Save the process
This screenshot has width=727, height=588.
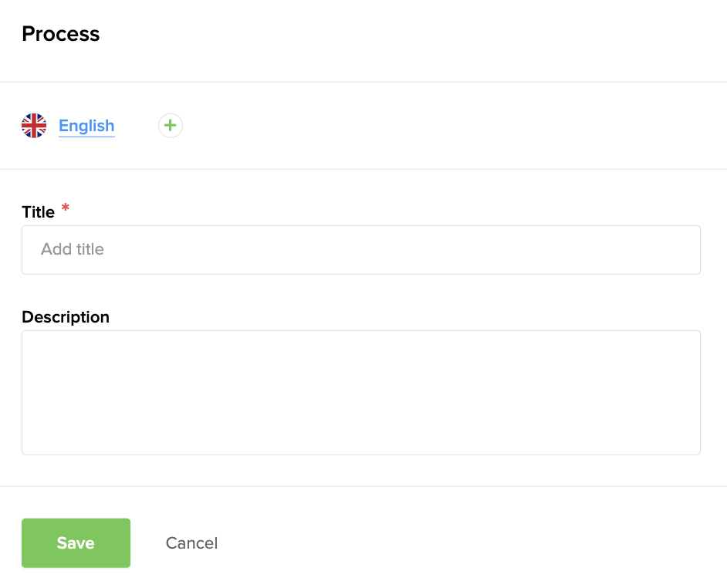pos(76,543)
